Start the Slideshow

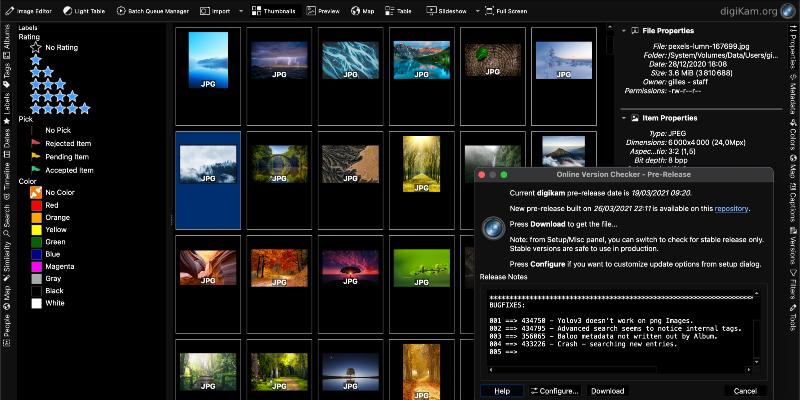[444, 11]
